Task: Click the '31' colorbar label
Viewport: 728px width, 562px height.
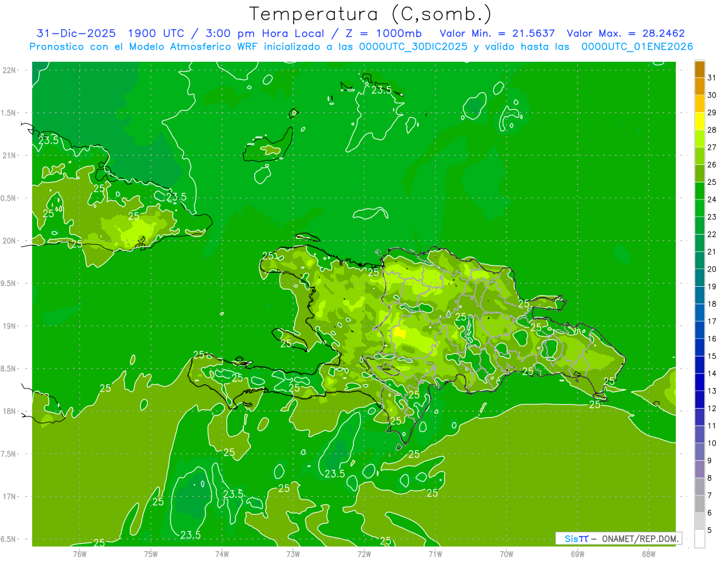Action: [x=712, y=78]
